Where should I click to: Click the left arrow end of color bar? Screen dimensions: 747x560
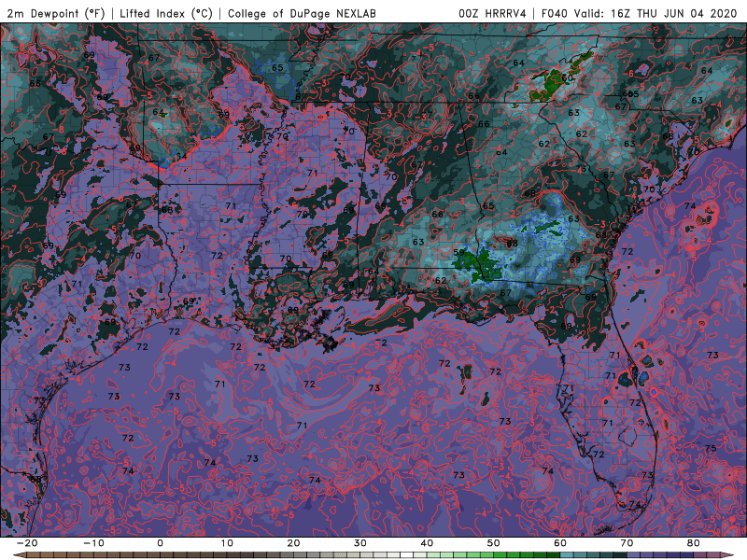click(x=18, y=555)
